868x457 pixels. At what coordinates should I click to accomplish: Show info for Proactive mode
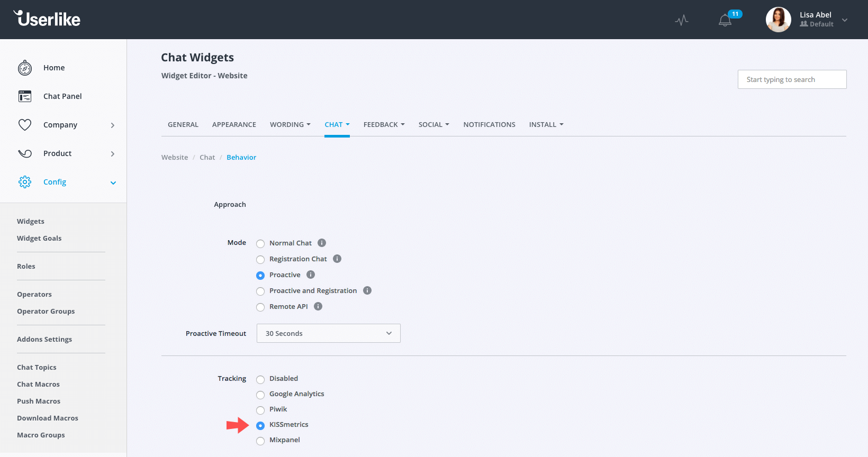coord(311,275)
